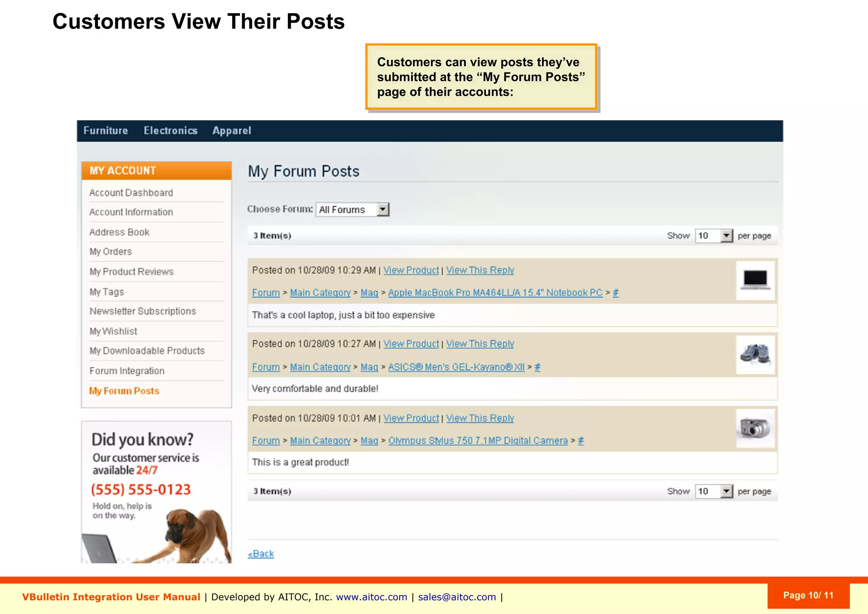The image size is (868, 614).
Task: Open Forum Integration settings
Action: coord(127,371)
